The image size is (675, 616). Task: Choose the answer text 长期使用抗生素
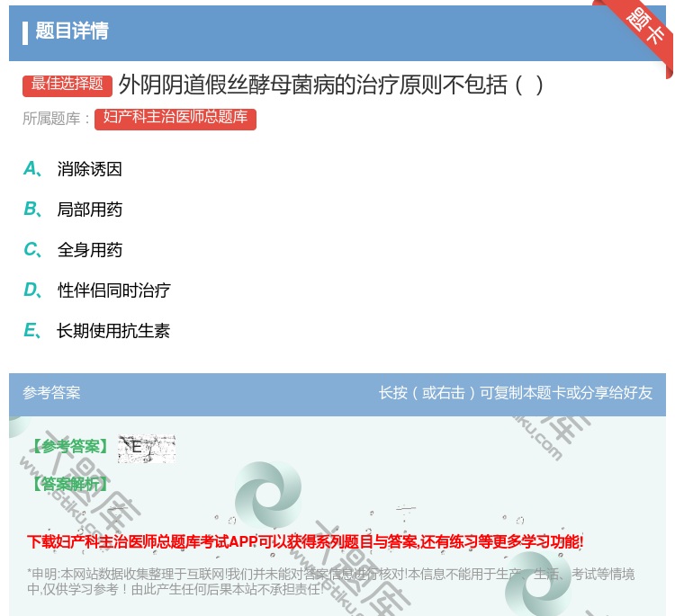tap(113, 331)
